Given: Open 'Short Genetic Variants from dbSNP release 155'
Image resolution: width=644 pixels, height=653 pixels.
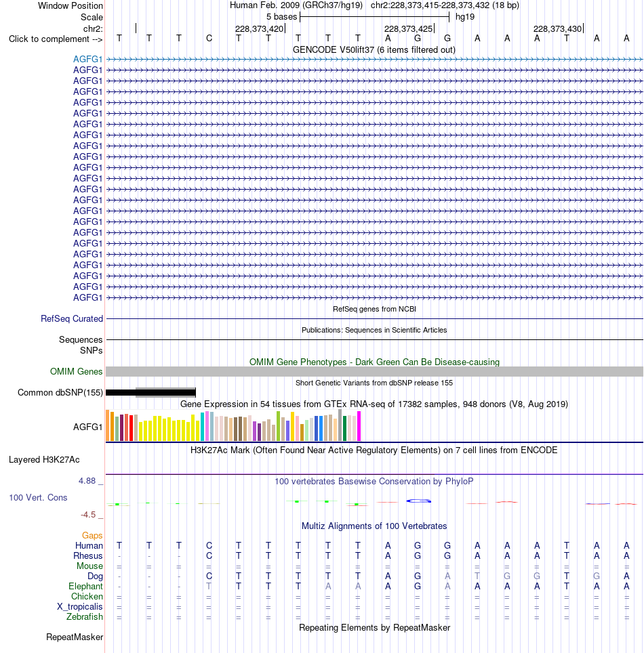Looking at the screenshot, I should pyautogui.click(x=374, y=383).
